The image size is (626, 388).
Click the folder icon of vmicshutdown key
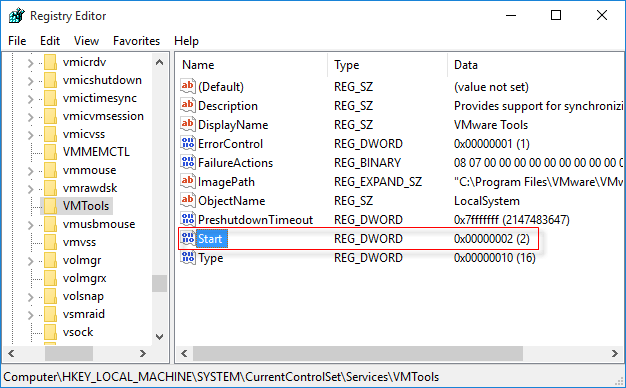pyautogui.click(x=50, y=80)
